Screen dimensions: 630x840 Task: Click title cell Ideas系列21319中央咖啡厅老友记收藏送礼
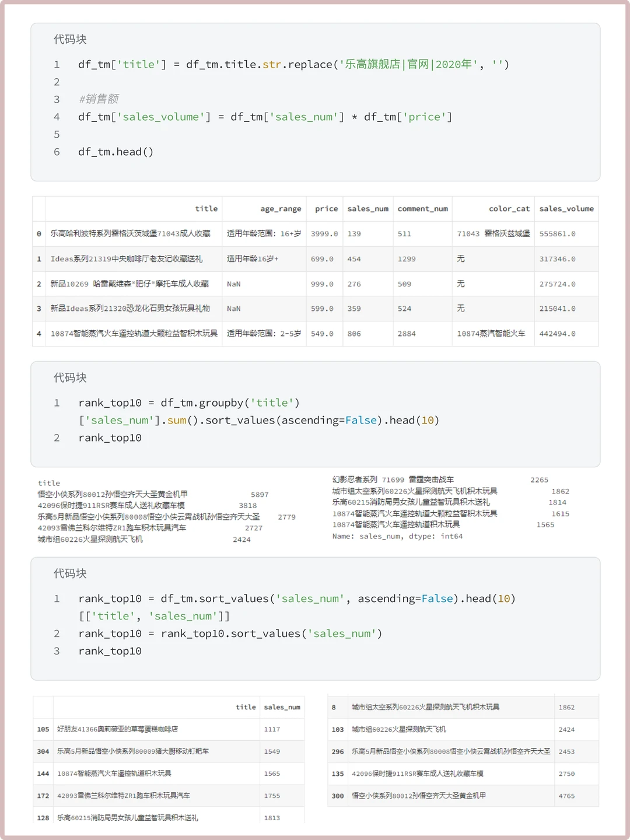(x=127, y=258)
